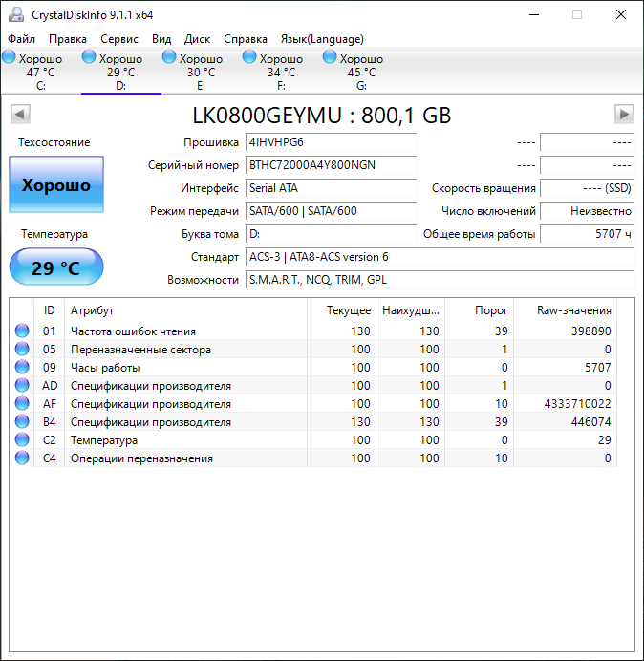Switch to drive F: tab at 34 °C
The width and height of the screenshot is (644, 661).
[281, 72]
